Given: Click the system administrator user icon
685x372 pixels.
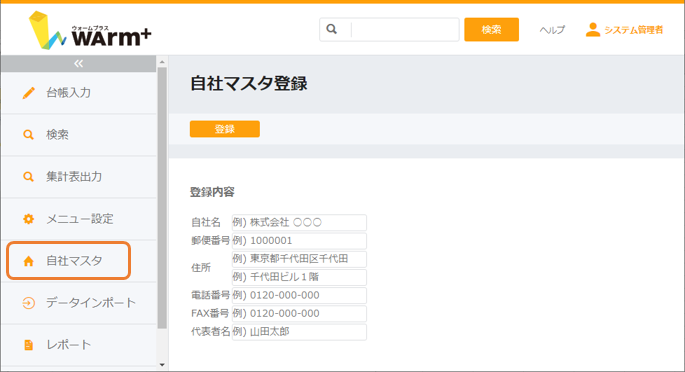Looking at the screenshot, I should (593, 30).
